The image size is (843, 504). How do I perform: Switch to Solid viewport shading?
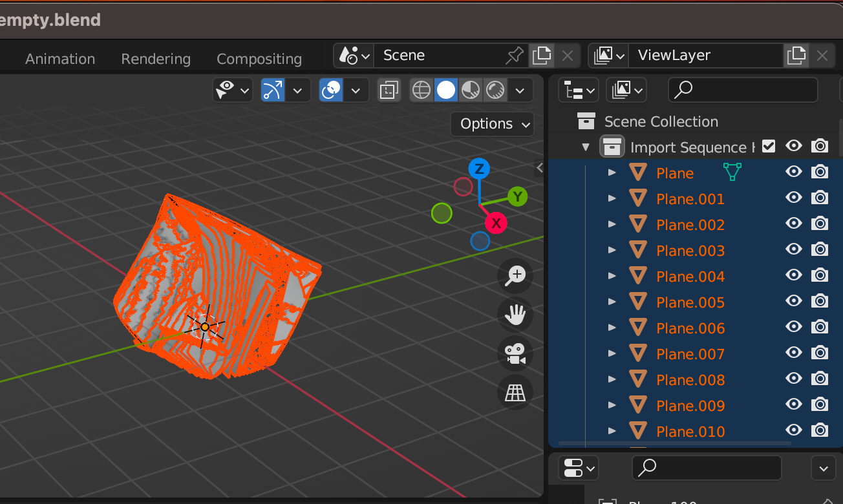[446, 90]
